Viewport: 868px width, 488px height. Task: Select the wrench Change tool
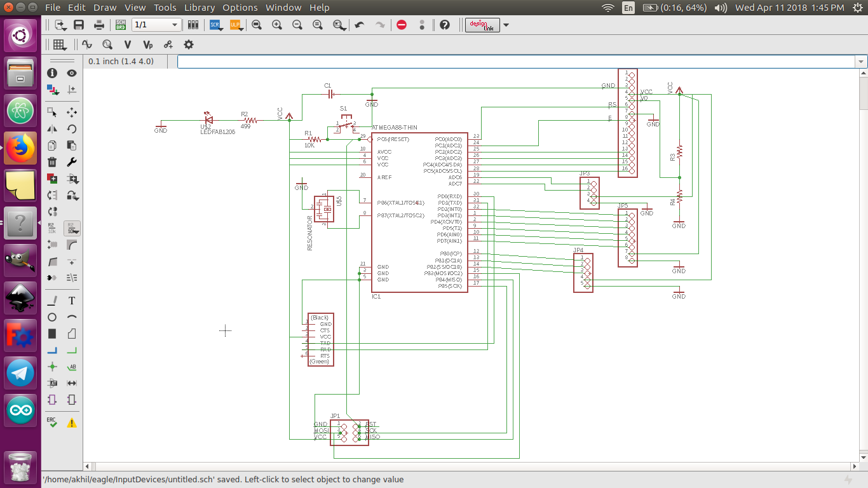(x=72, y=162)
